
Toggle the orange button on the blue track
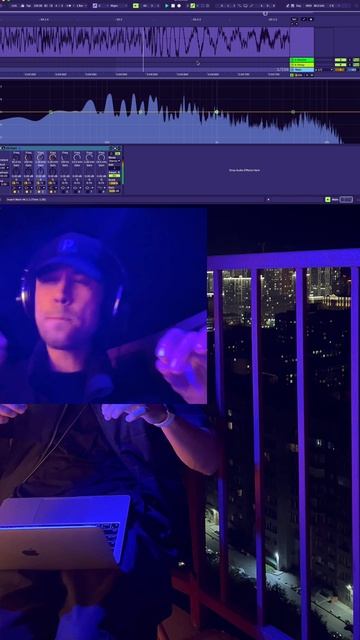coord(340,70)
